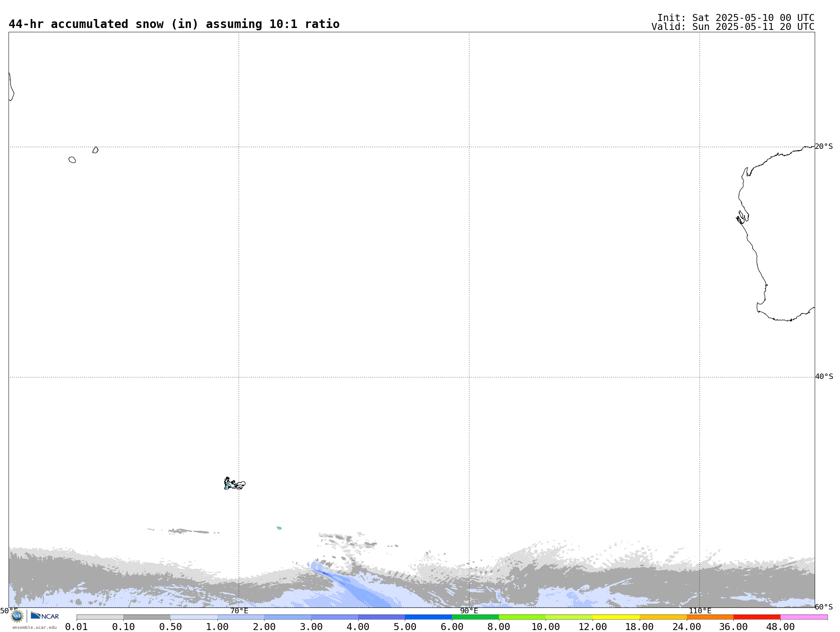Screen dimensions: 840x632
Task: Pick the dark gray 0.10–0.50 swatch
Action: pyautogui.click(x=147, y=617)
